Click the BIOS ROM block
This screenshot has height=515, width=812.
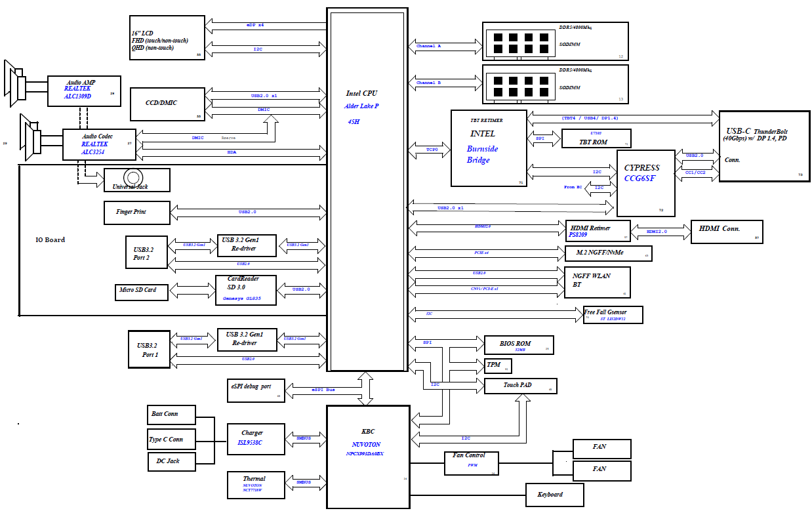pyautogui.click(x=518, y=345)
